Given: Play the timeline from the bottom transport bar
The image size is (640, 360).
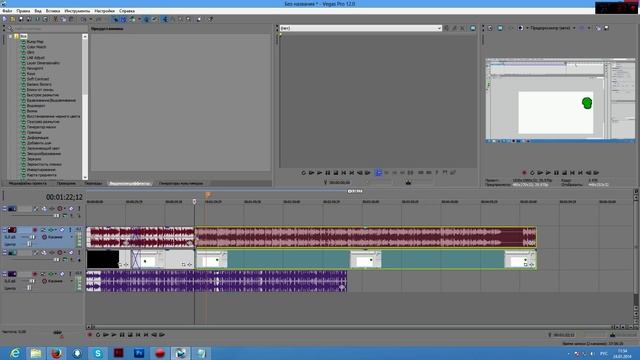Looking at the screenshot, I should (114, 335).
